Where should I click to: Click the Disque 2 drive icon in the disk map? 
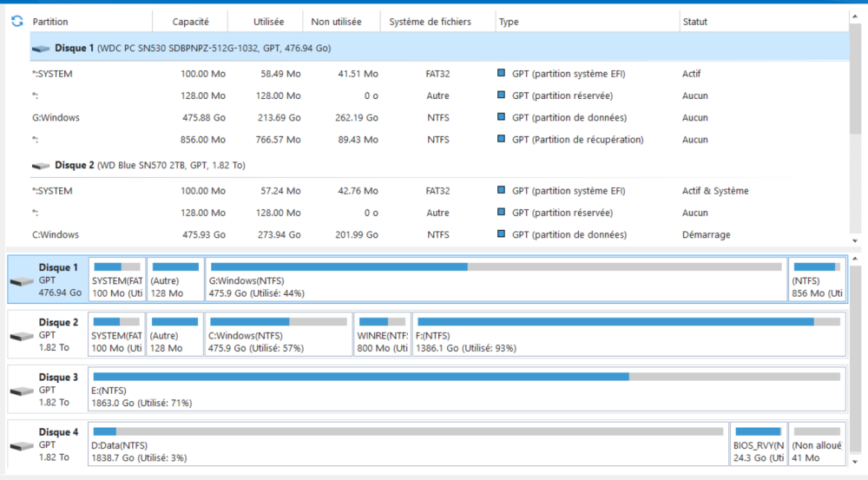23,336
